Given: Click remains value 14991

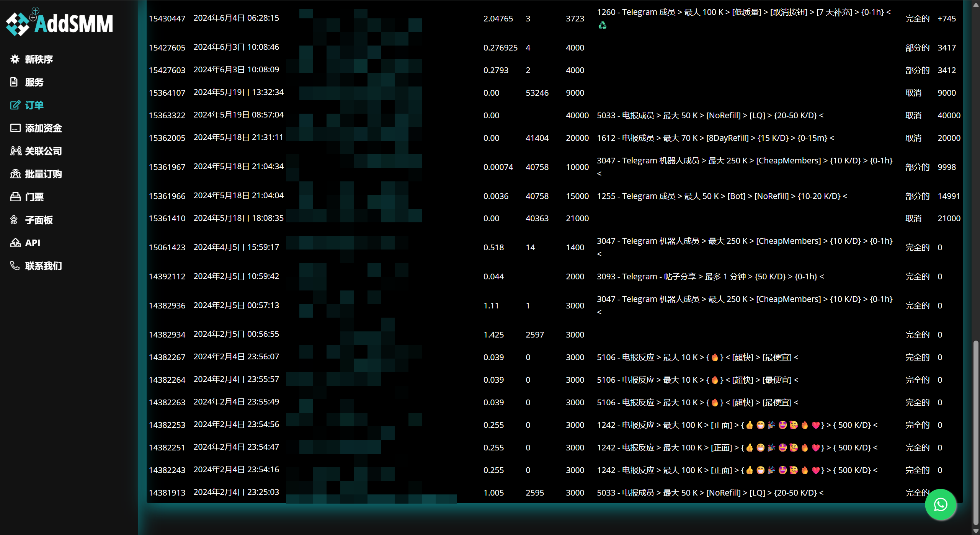Looking at the screenshot, I should (x=949, y=196).
